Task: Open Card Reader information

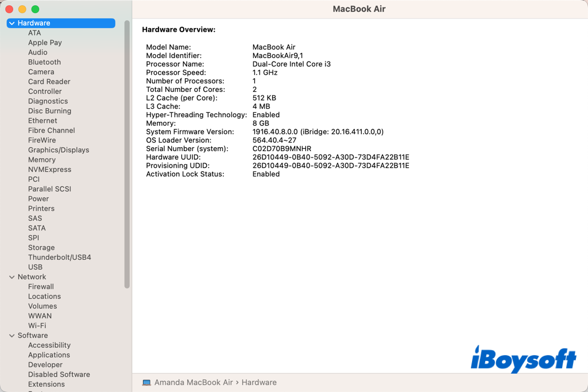Action: click(49, 82)
